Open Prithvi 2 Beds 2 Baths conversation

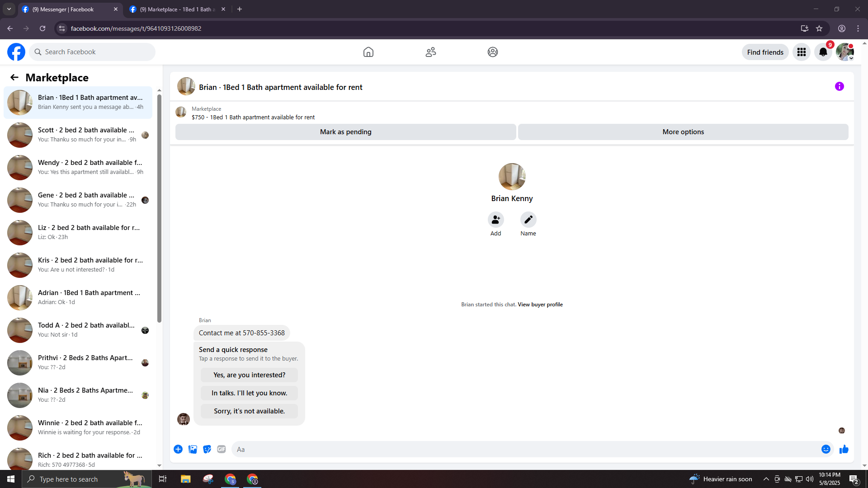[x=78, y=363]
